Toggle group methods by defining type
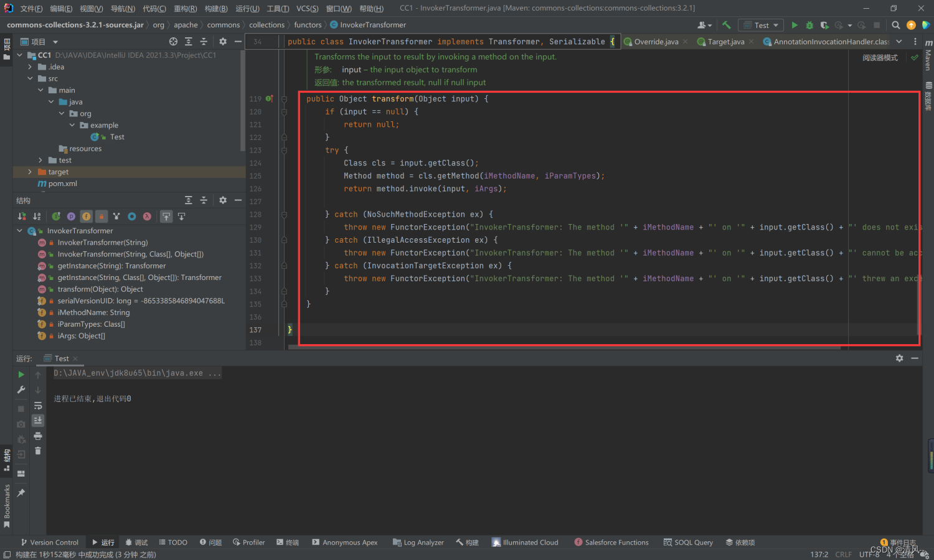The image size is (934, 560). click(x=116, y=217)
